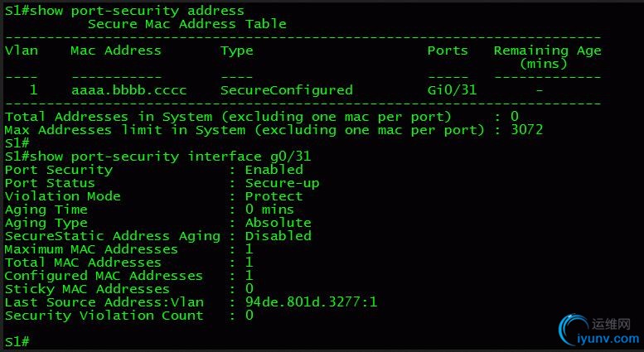Click the aaaa.bbbb.cccc MAC address entry
This screenshot has width=644, height=352.
pyautogui.click(x=128, y=90)
